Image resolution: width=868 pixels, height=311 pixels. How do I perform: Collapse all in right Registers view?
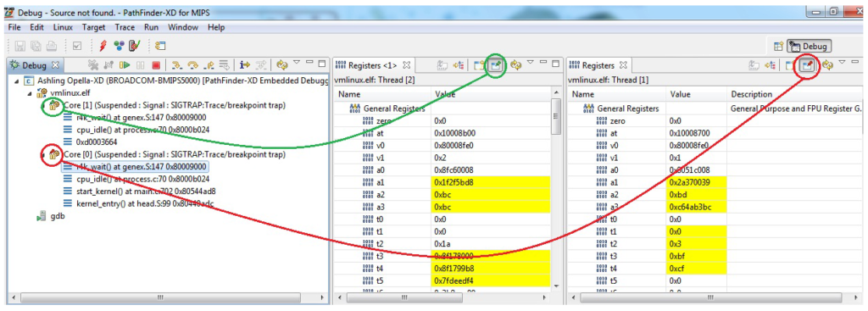click(770, 64)
